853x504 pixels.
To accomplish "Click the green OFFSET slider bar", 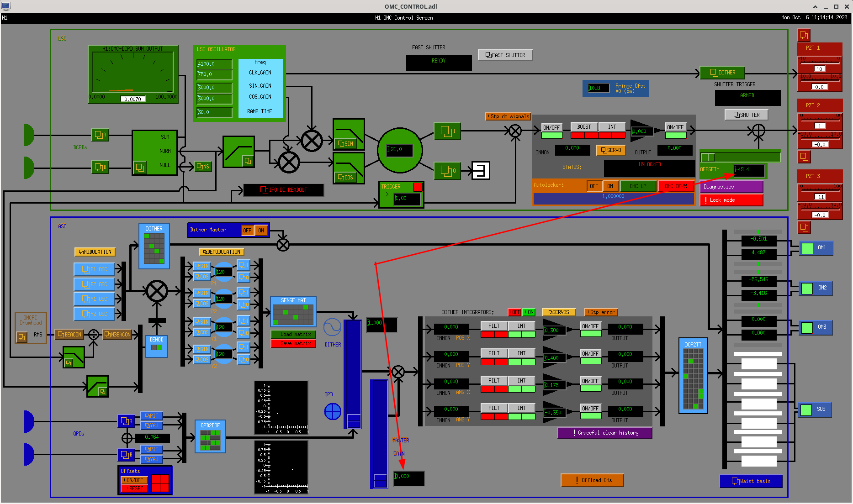I will pos(740,157).
